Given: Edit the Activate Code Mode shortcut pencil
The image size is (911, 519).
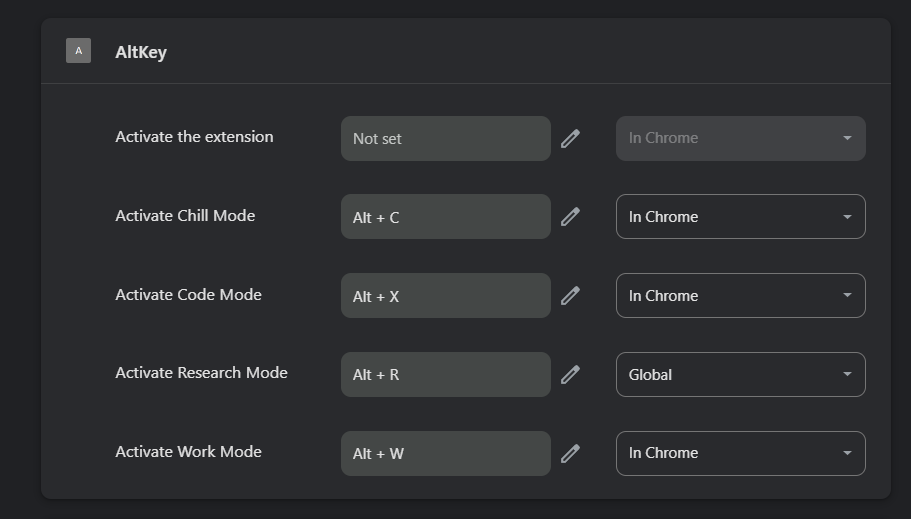Looking at the screenshot, I should click(x=570, y=296).
